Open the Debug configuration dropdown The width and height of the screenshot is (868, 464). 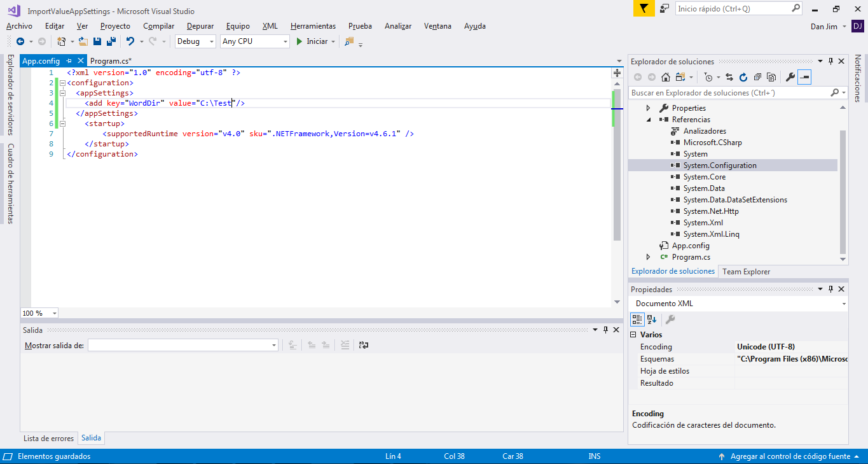click(195, 41)
